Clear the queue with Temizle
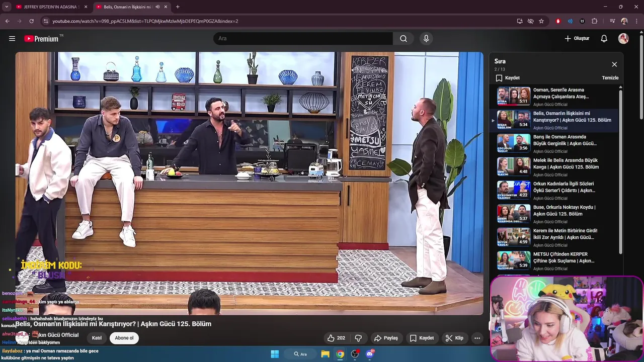 click(610, 78)
